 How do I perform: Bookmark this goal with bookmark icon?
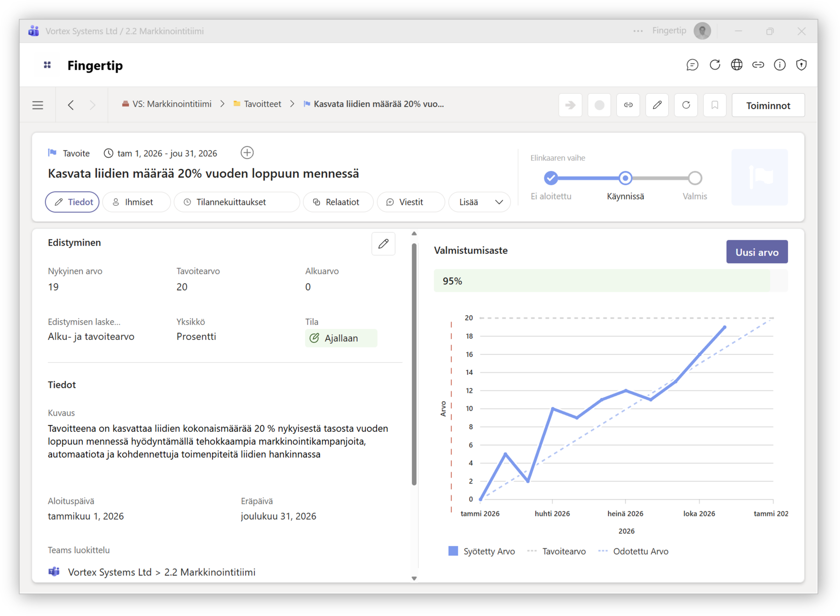[x=715, y=105]
